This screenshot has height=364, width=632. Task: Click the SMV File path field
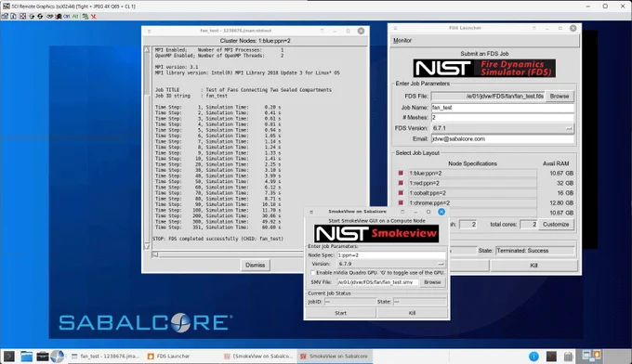(x=377, y=282)
